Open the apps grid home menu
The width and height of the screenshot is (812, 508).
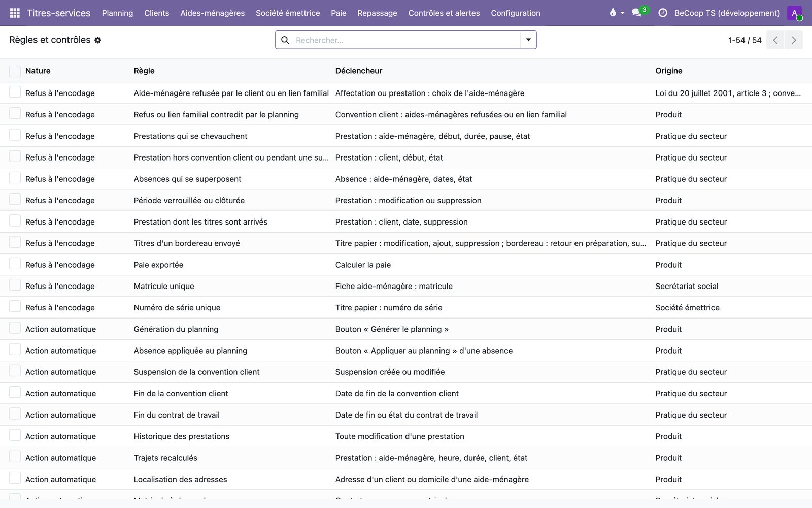[15, 13]
